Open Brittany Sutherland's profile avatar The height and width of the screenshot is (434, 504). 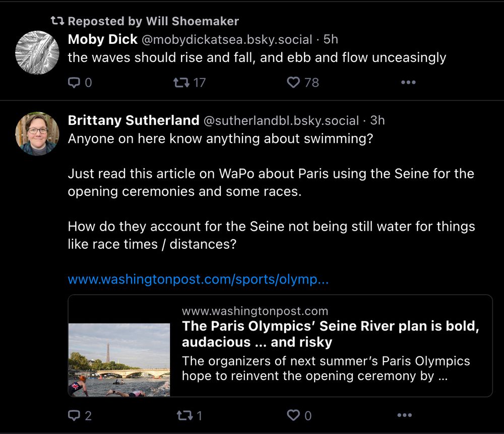(x=37, y=133)
